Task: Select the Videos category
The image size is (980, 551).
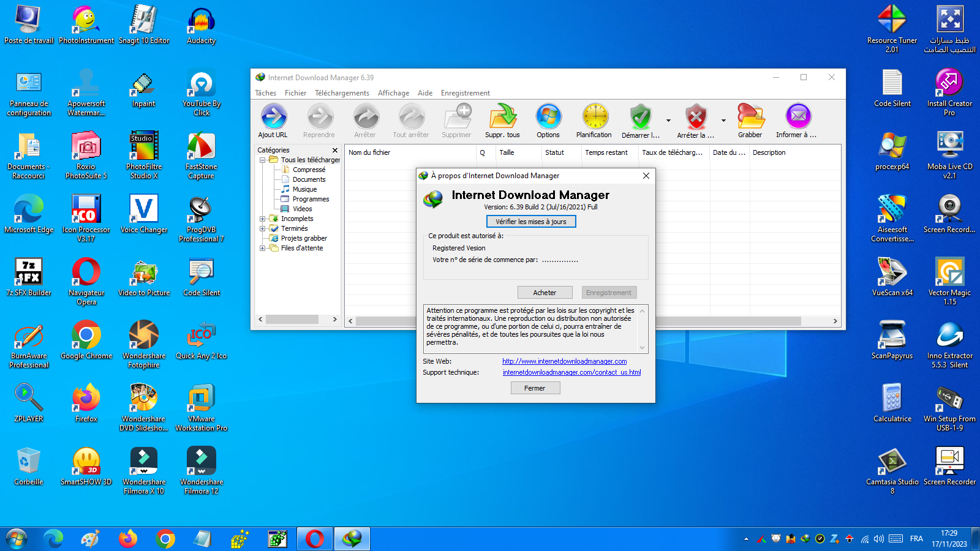Action: (x=302, y=209)
